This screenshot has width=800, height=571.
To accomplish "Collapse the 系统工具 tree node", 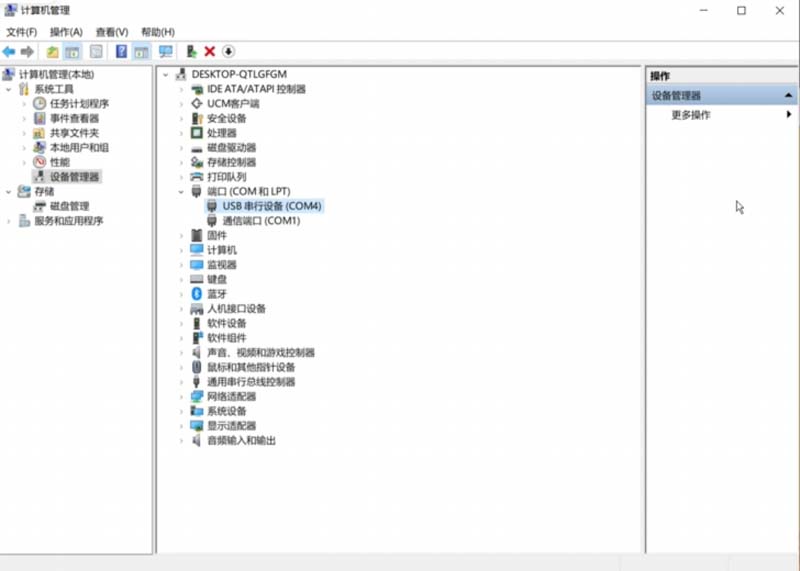I will pos(8,89).
